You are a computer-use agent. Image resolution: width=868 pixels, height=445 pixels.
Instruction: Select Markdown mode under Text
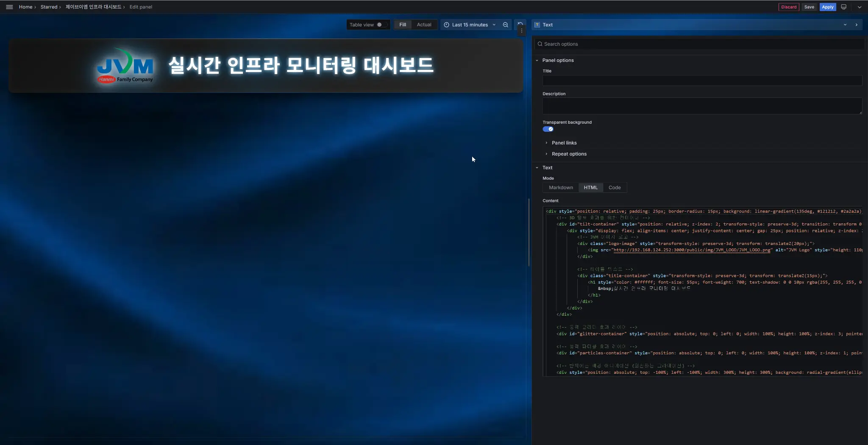[560, 187]
